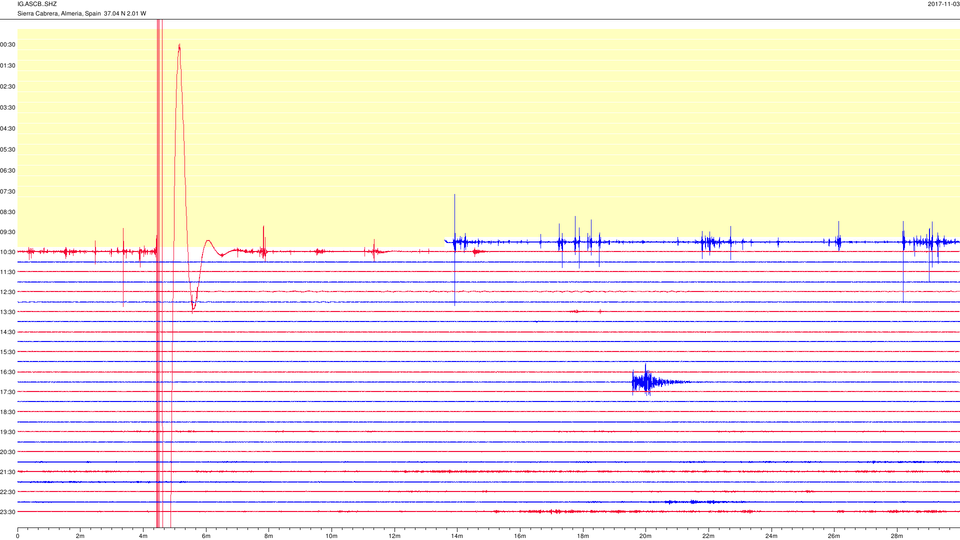Click the tall blue spike at 14m

coord(454,249)
